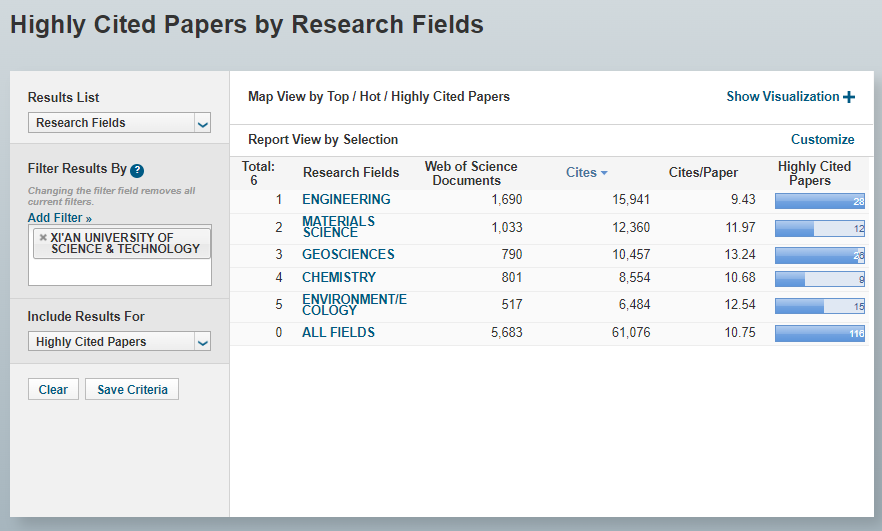Image resolution: width=882 pixels, height=531 pixels.
Task: Select the 1,690 documents value
Action: [x=506, y=200]
